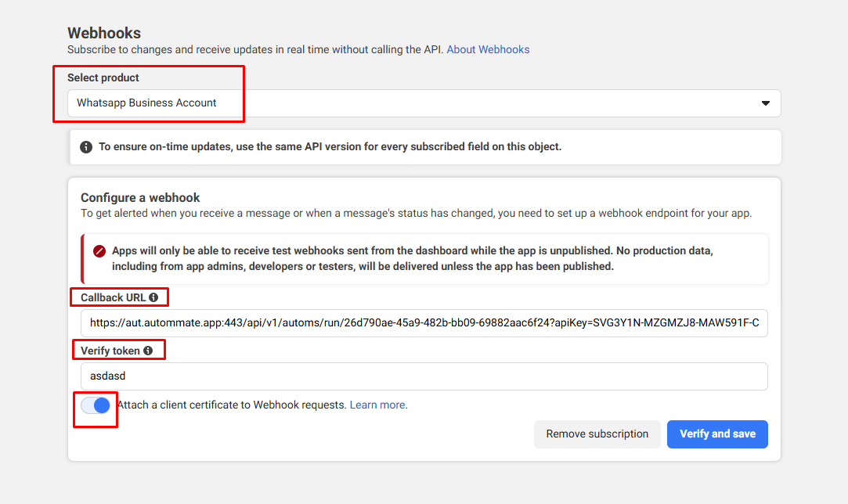
Task: Follow the Learn more link
Action: click(377, 405)
